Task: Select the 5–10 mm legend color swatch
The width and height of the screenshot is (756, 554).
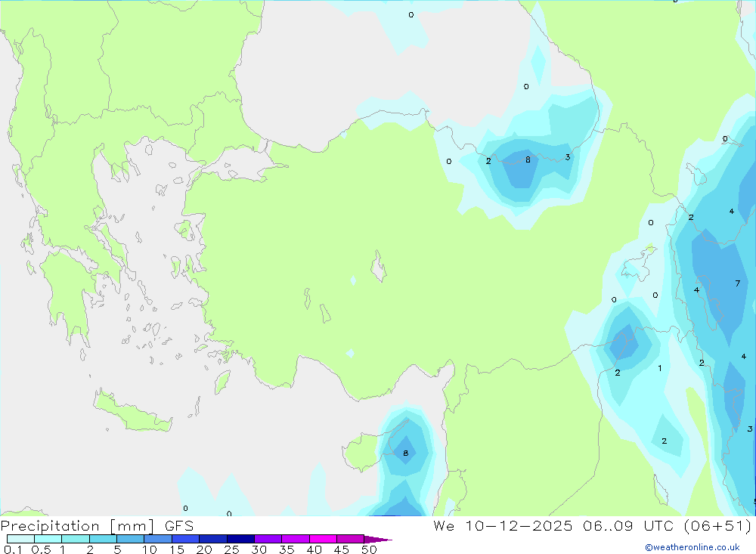Action: [131, 539]
